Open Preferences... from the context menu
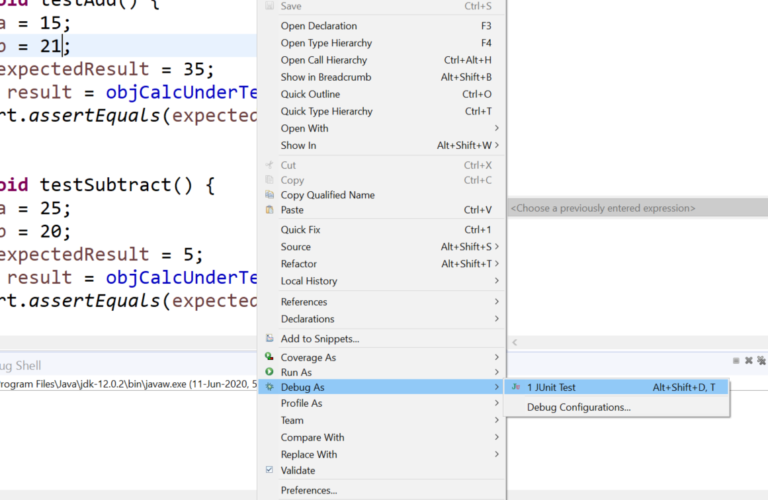This screenshot has height=500, width=768. 308,490
